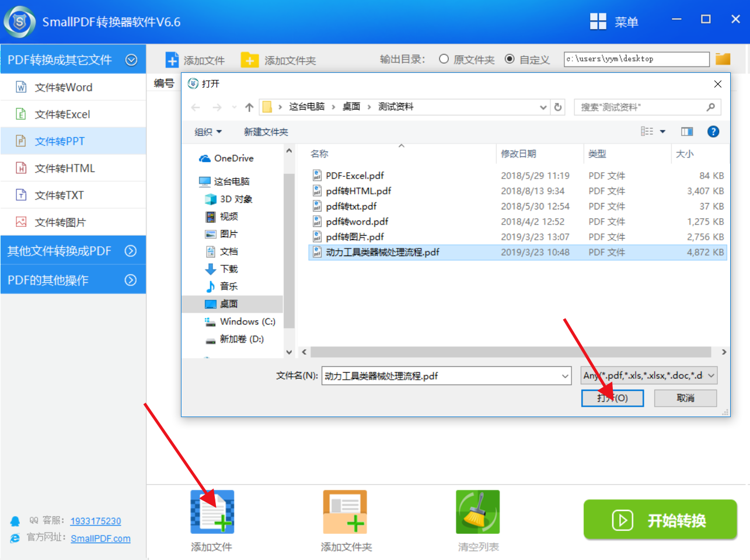The width and height of the screenshot is (750, 560).
Task: Expand the PDF的其他操作 section
Action: pos(131,280)
